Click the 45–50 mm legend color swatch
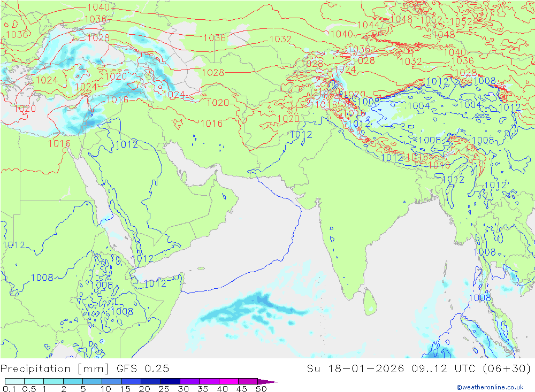 248,381
